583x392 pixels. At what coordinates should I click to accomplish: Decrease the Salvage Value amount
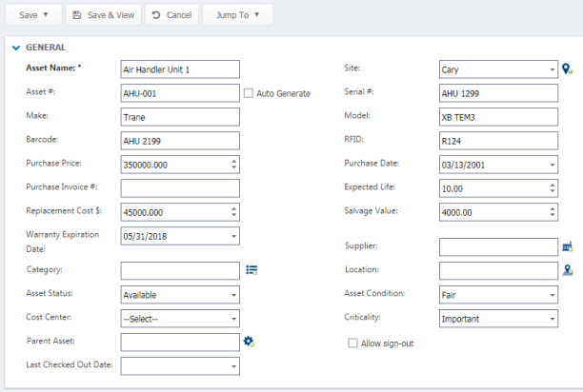point(553,215)
